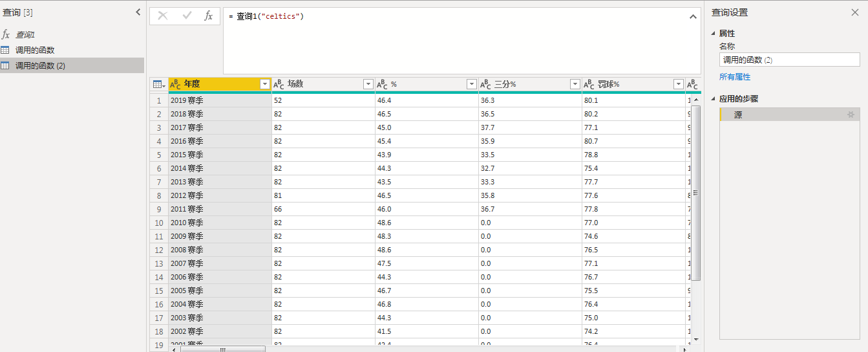Click the 场数 cell with value 66
This screenshot has width=868, height=352.
tap(323, 209)
